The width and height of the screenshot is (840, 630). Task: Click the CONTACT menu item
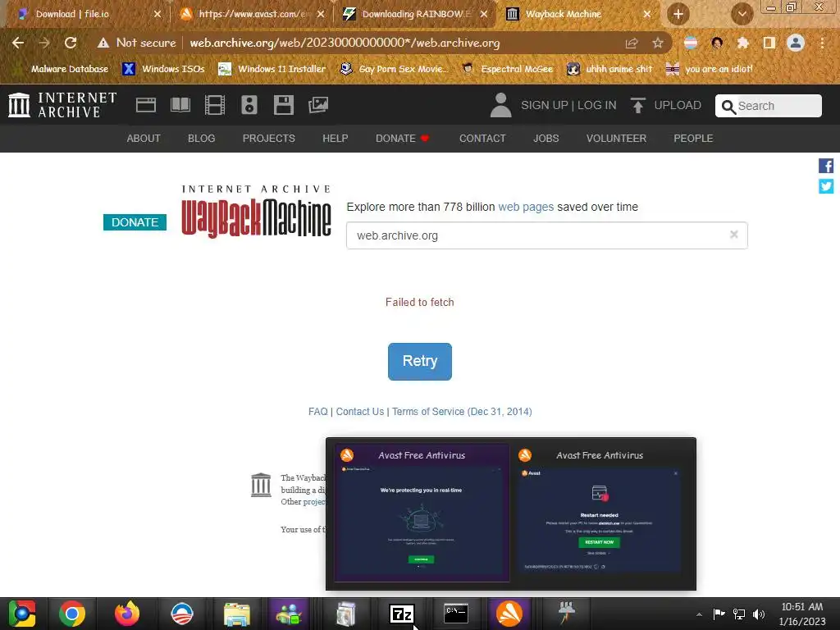482,138
